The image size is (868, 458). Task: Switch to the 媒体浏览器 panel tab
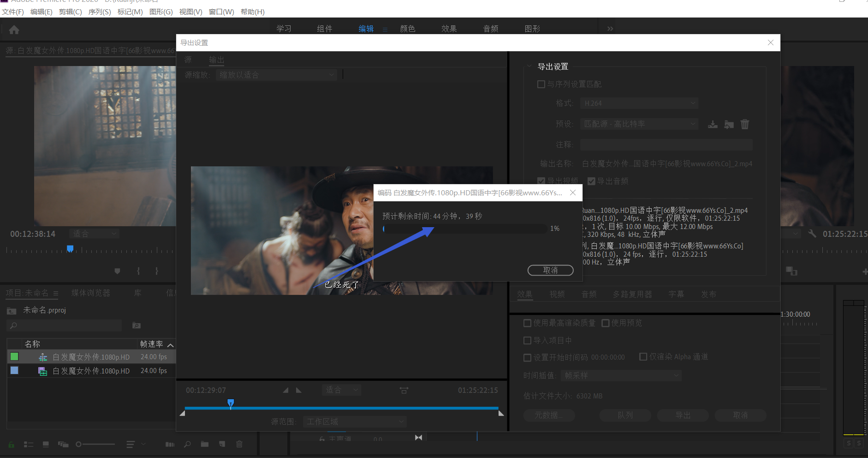click(91, 293)
